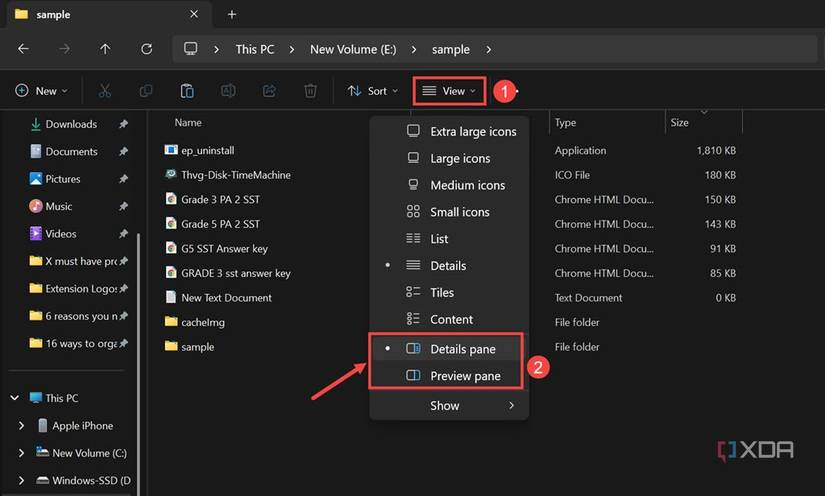Sort by the Size column header
The height and width of the screenshot is (496, 825).
coord(679,123)
